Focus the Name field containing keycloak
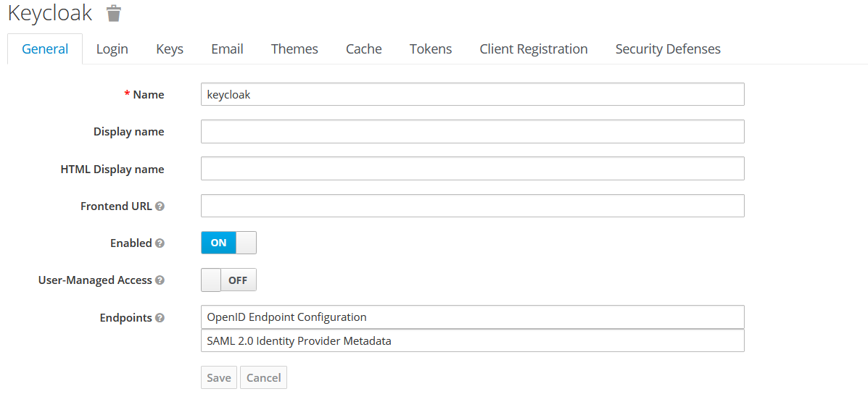Screen dimensions: 868x410 click(472, 94)
